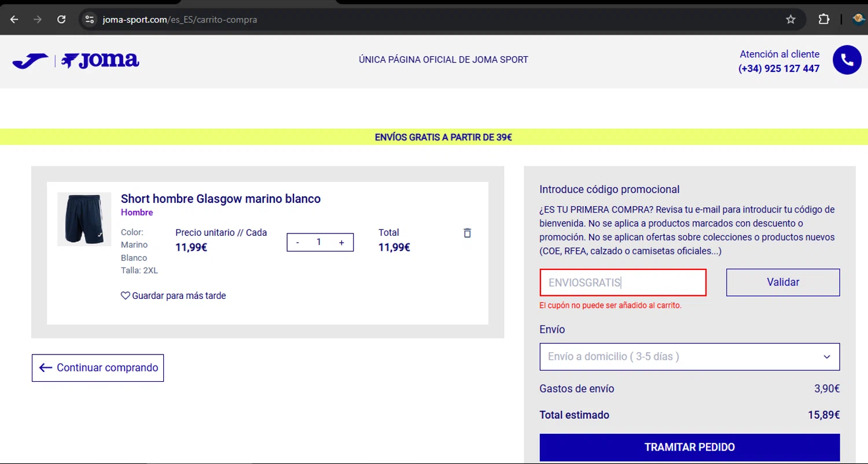868x464 pixels.
Task: Open the browser profile avatar
Action: pos(859,19)
